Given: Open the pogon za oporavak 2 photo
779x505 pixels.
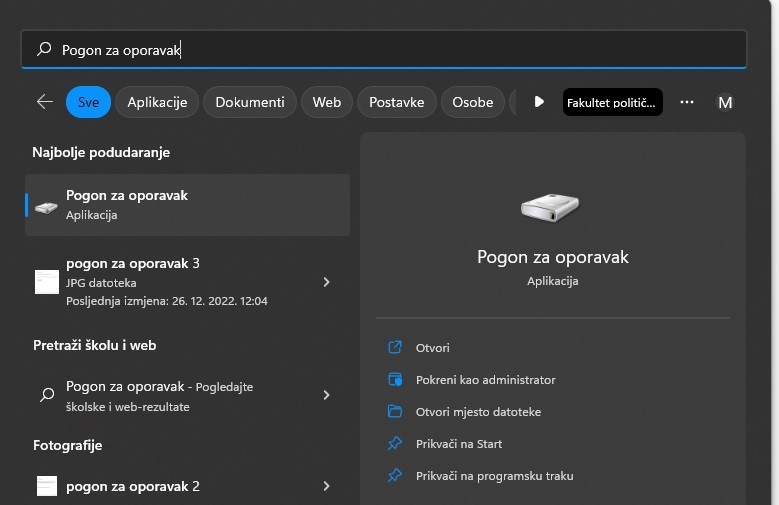Looking at the screenshot, I should [x=187, y=486].
